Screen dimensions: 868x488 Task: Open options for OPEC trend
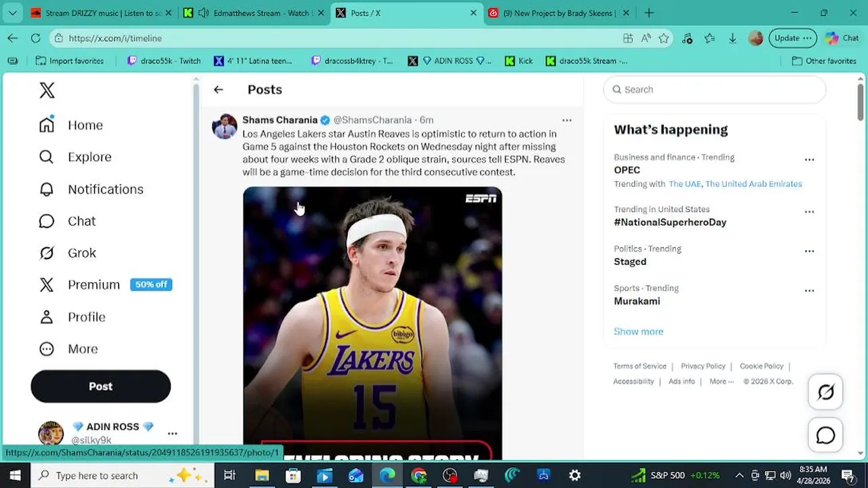(809, 159)
